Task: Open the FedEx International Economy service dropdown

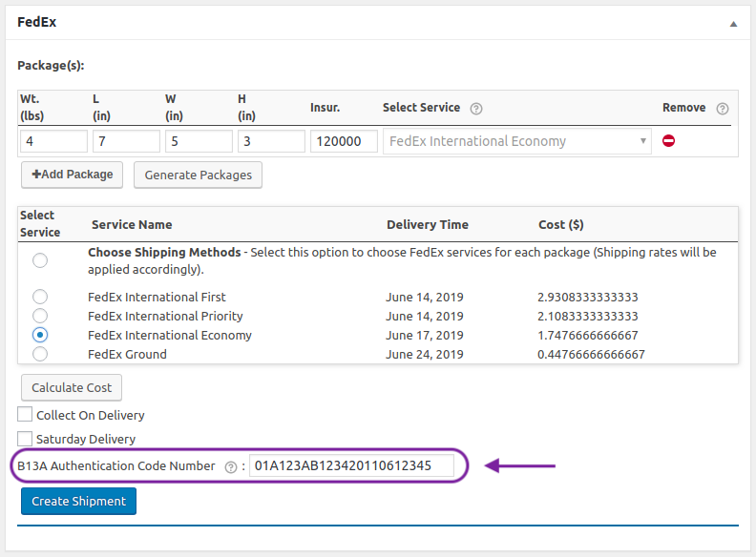Action: (516, 141)
